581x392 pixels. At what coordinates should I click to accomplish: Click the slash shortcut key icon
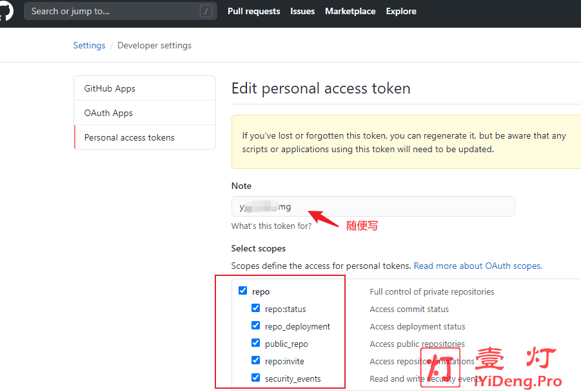tap(206, 11)
